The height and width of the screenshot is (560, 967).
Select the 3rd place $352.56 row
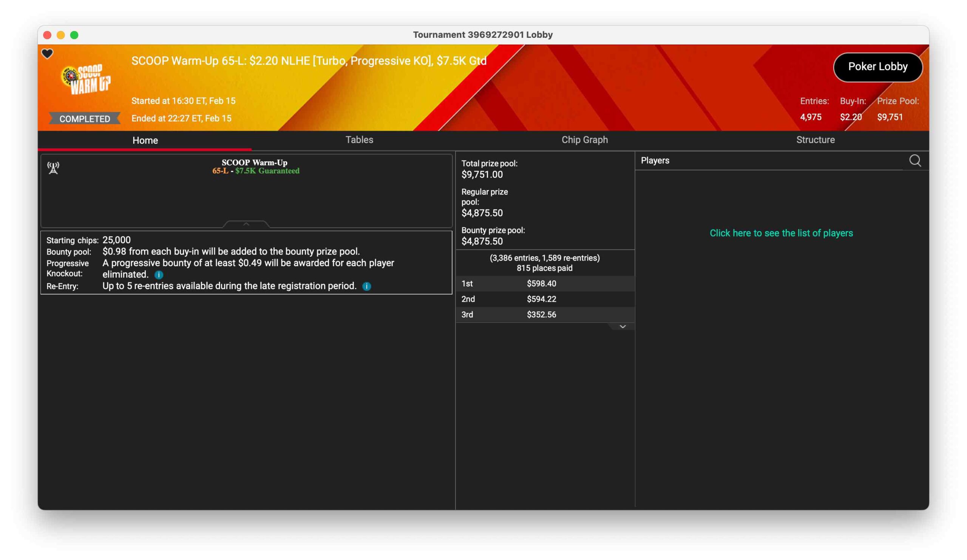tap(545, 315)
